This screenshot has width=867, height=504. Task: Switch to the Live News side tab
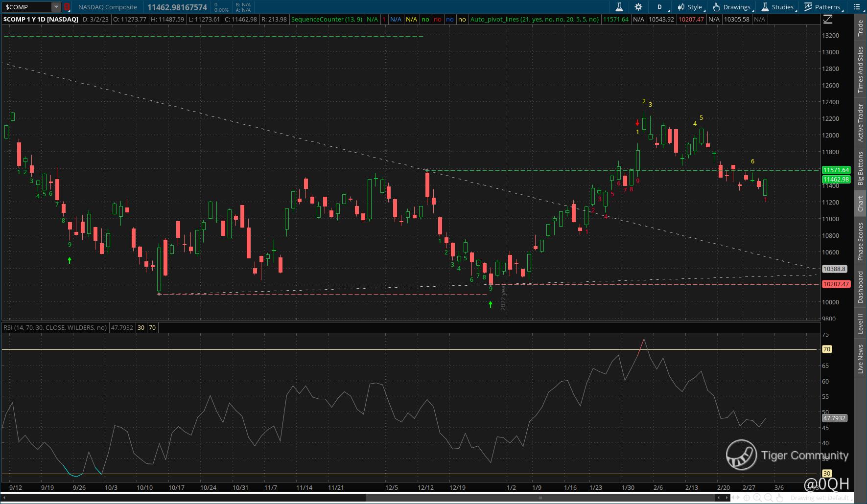[860, 359]
